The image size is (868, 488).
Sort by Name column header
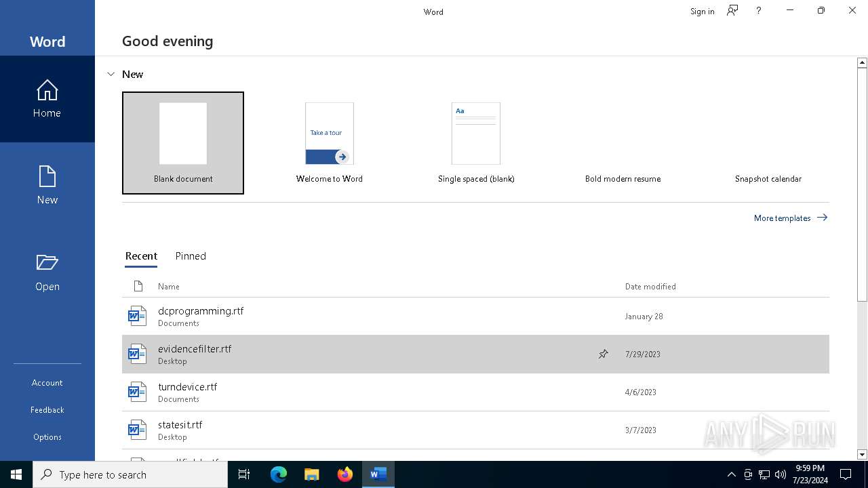point(169,287)
